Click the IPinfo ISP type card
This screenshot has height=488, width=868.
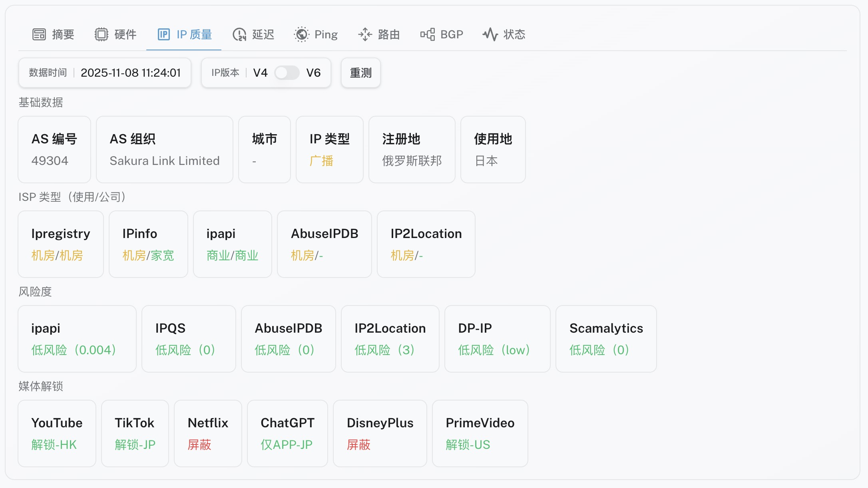point(148,244)
